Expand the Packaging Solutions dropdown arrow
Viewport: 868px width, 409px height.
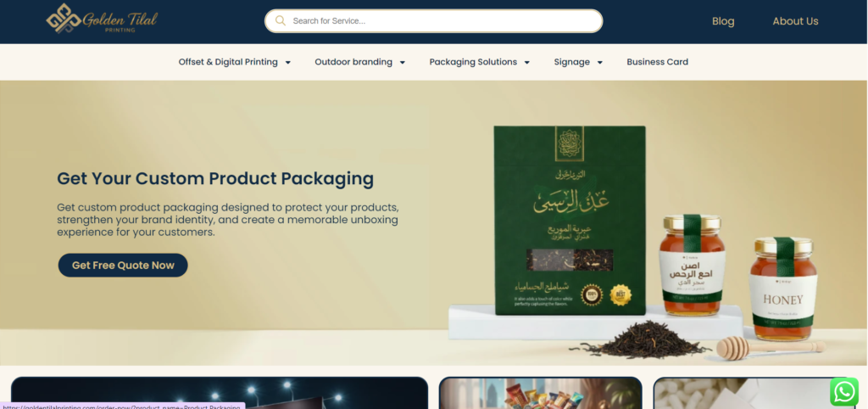(x=527, y=63)
